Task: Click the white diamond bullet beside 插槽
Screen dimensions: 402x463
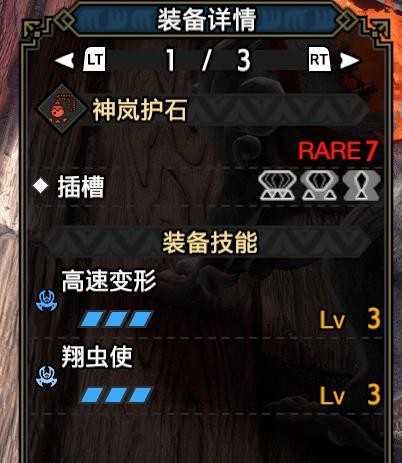Action: (41, 185)
